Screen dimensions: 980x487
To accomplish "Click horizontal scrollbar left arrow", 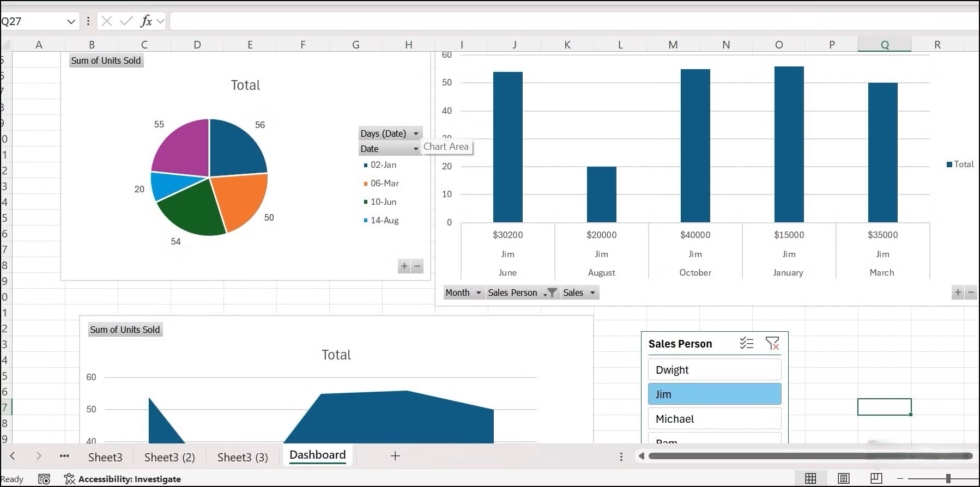I will [x=642, y=456].
